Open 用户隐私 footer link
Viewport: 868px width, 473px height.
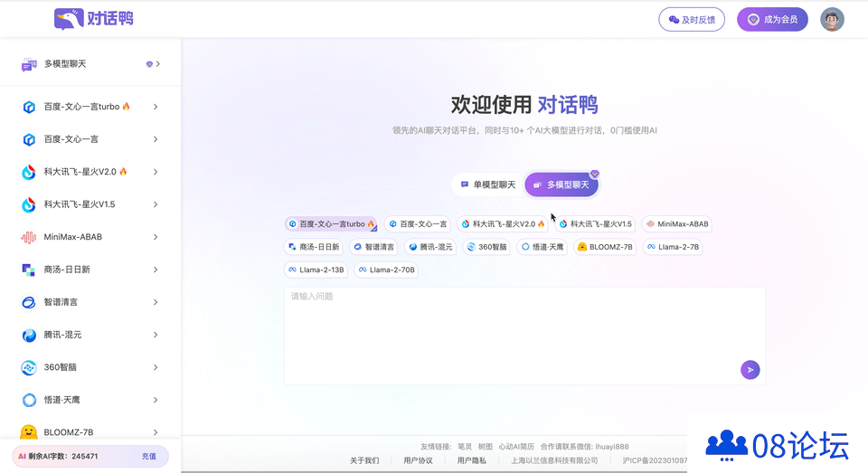tap(472, 460)
